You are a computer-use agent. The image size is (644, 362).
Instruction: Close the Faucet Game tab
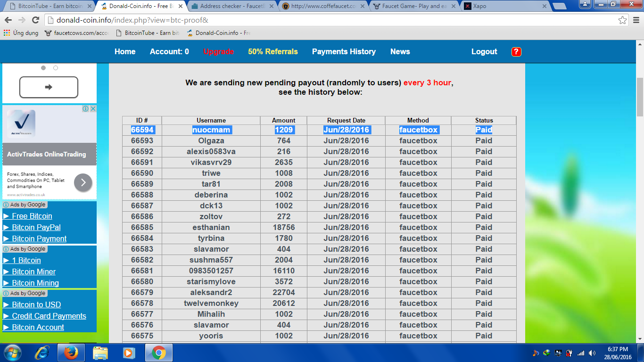click(x=454, y=7)
